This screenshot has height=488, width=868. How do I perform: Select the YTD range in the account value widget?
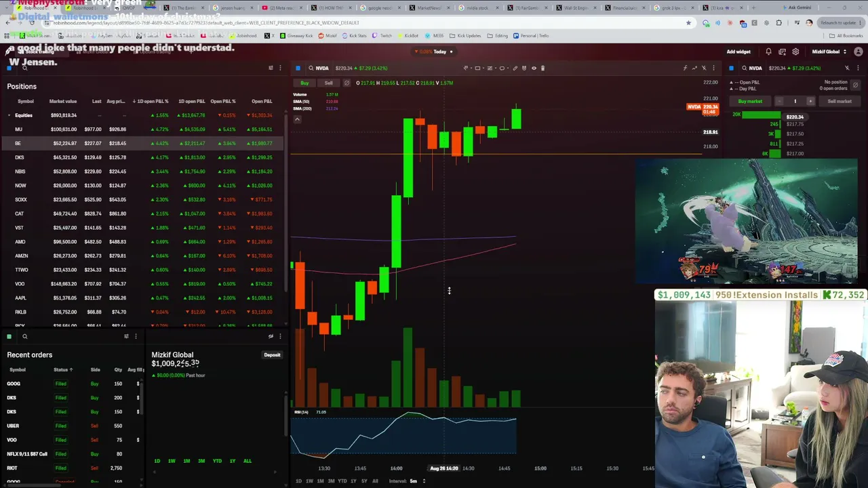pyautogui.click(x=217, y=461)
